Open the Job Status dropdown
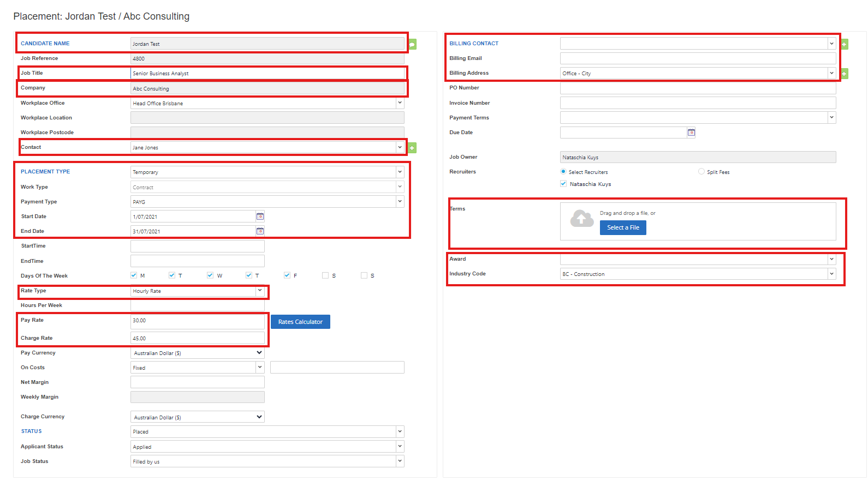Screen dimensions: 868x481 click(400, 461)
